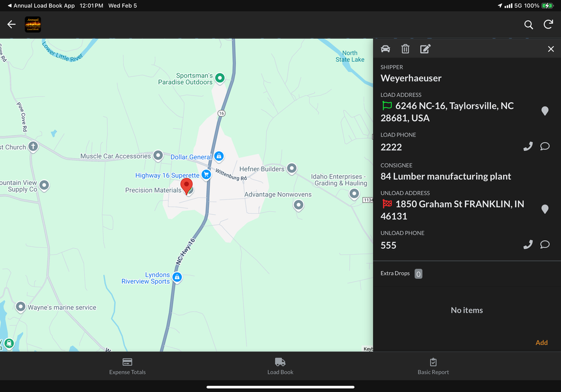Tap route 16 highway shield
Viewport: 561px width, 392px height.
[x=221, y=113]
